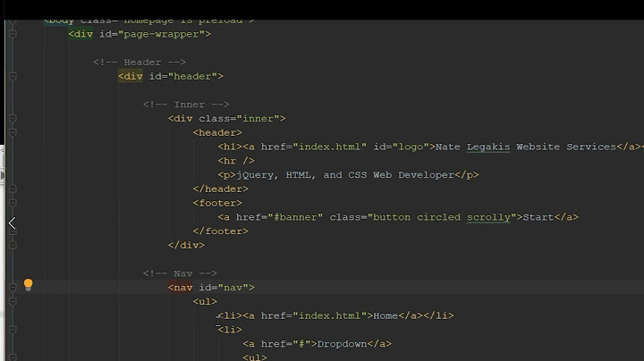The height and width of the screenshot is (361, 644).
Task: Place cursor on Nate Legakis Website Services text
Action: 526,147
